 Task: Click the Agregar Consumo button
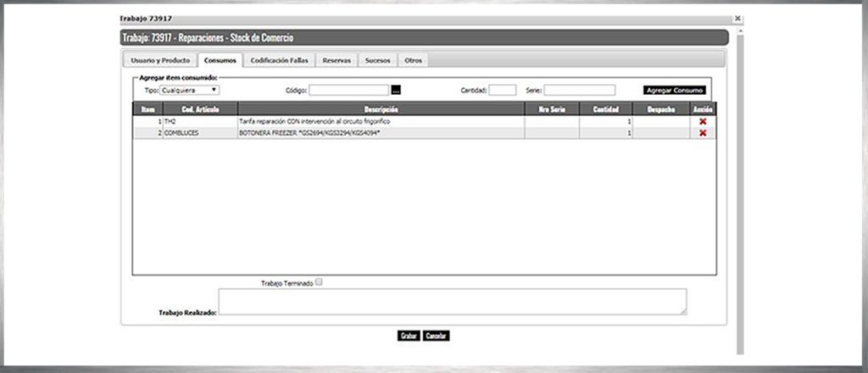coord(674,90)
